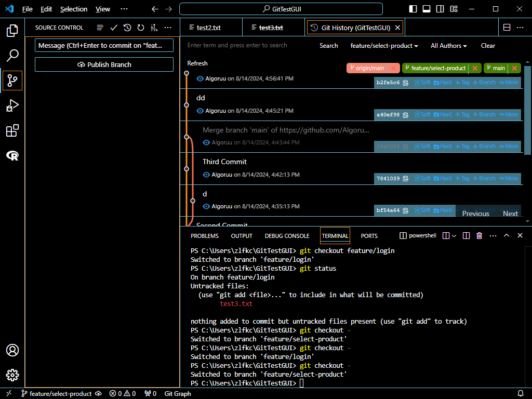Open the View menu
Viewport: 532px width, 399px height.
coord(103,9)
